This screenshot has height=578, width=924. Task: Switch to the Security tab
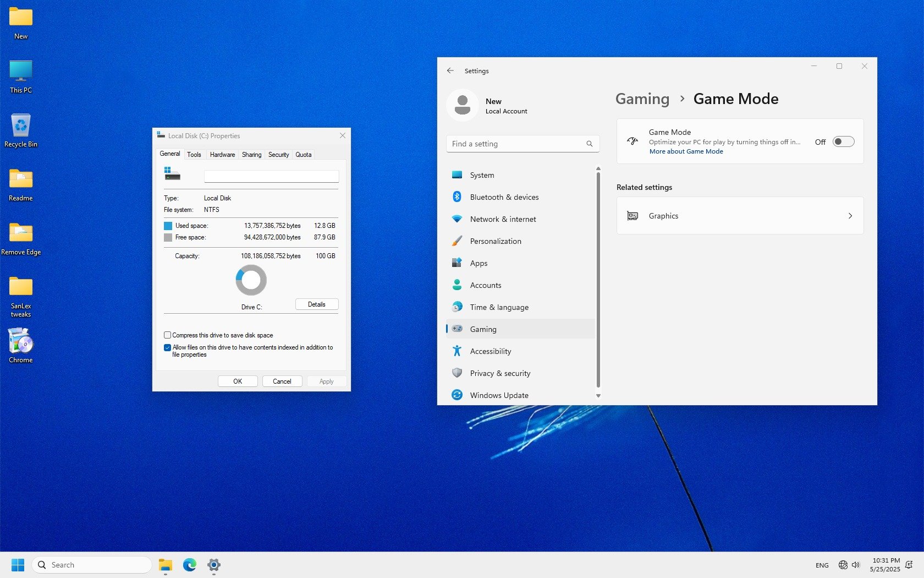[x=278, y=155]
